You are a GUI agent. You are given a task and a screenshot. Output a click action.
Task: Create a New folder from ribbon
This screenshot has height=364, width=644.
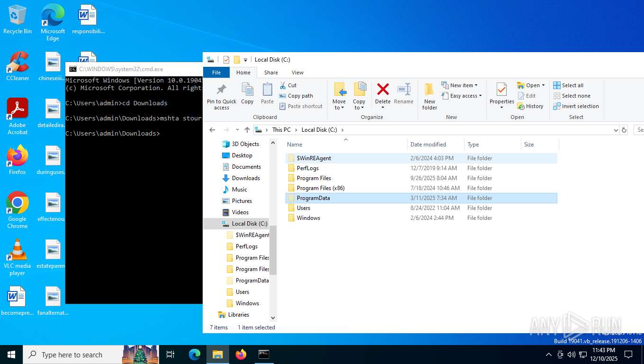point(429,97)
